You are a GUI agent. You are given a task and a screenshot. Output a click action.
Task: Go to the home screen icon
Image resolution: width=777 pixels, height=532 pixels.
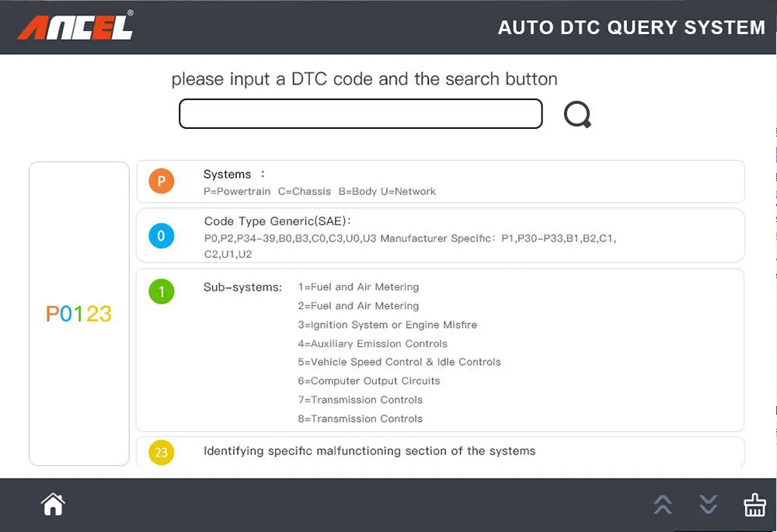point(53,504)
